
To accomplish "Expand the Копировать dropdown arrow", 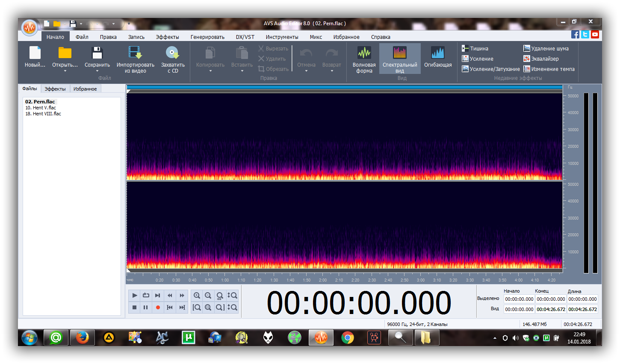I will [210, 71].
